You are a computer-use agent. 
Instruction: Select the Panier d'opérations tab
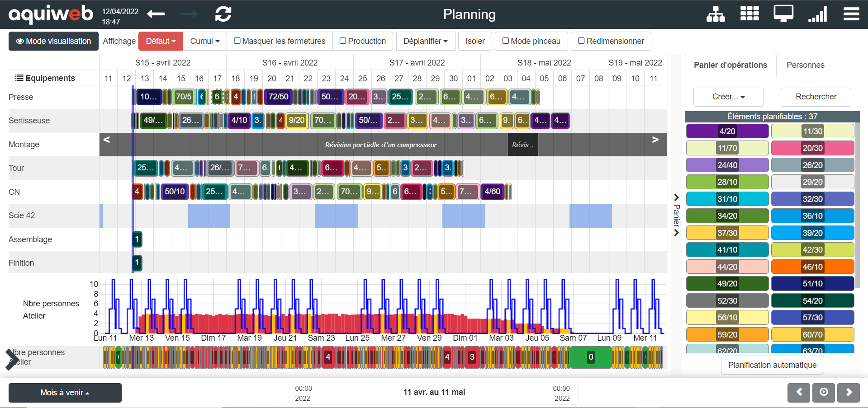730,65
